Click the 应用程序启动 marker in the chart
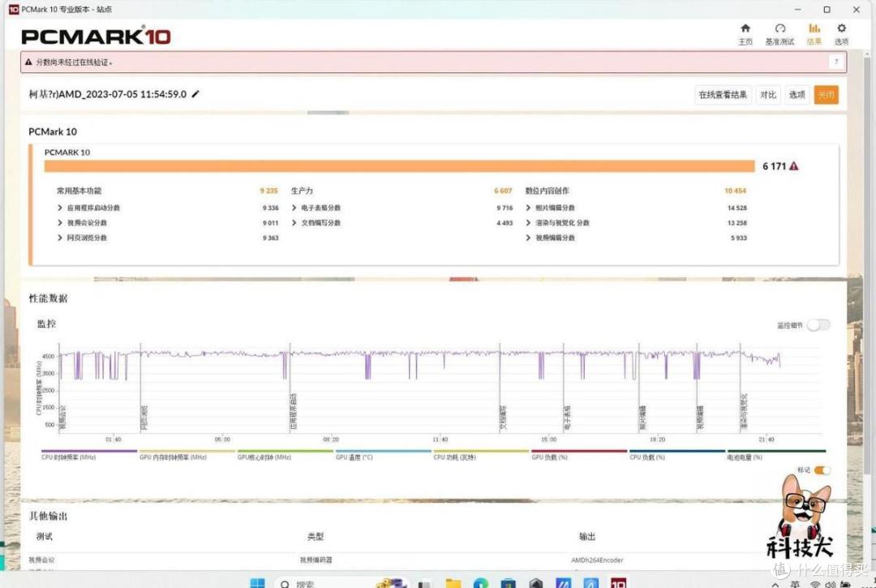 click(294, 411)
